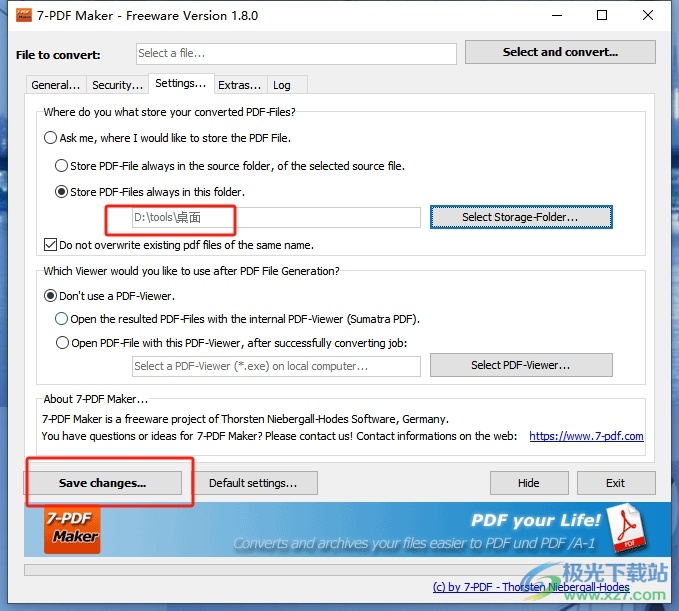Click the 7-PDF Maker title bar icon

point(24,16)
